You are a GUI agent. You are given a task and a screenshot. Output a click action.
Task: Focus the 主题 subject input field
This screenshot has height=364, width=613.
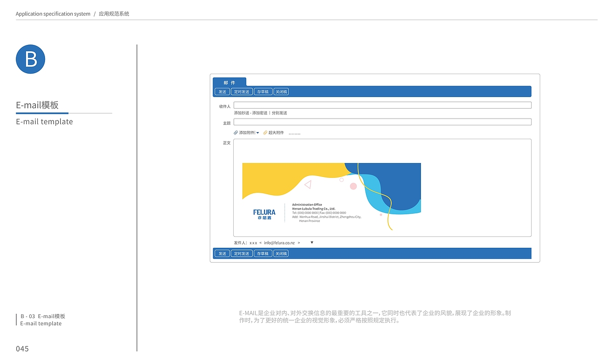click(x=382, y=122)
